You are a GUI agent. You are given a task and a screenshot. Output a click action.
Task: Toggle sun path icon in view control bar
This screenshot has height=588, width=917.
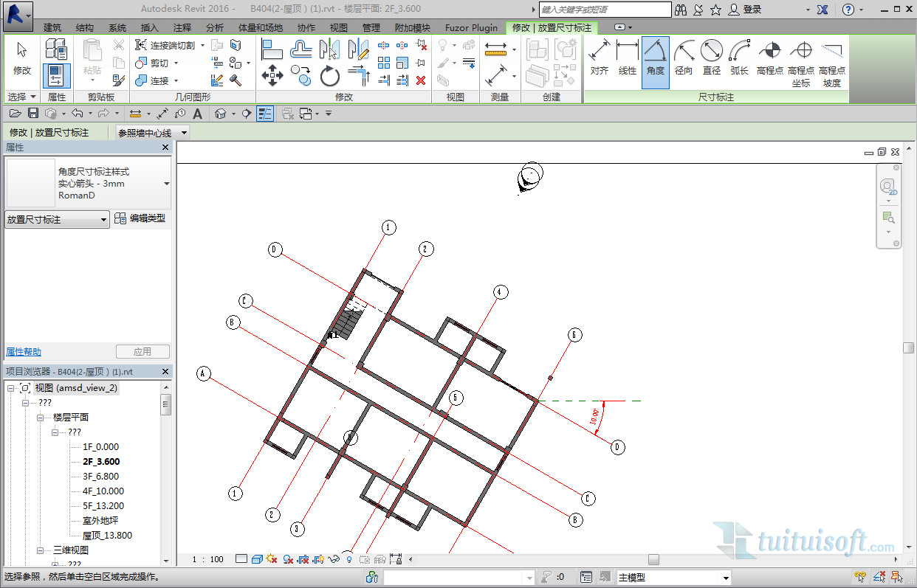(271, 559)
